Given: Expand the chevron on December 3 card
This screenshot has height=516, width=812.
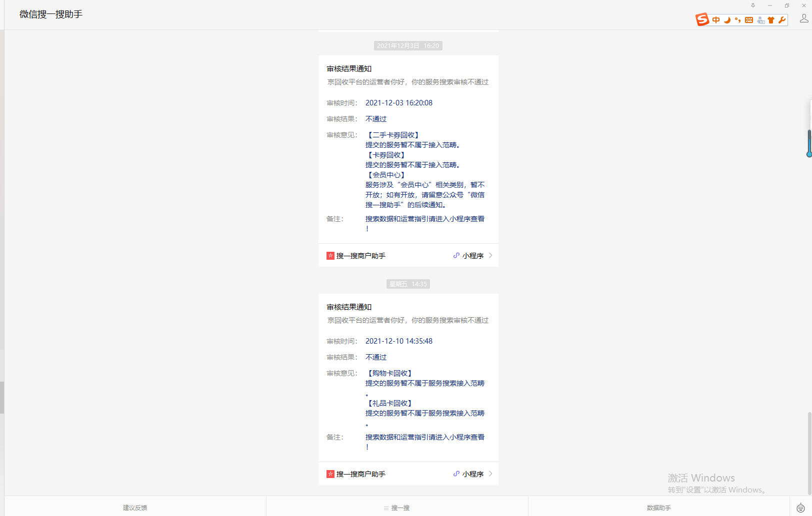Looking at the screenshot, I should click(x=490, y=255).
